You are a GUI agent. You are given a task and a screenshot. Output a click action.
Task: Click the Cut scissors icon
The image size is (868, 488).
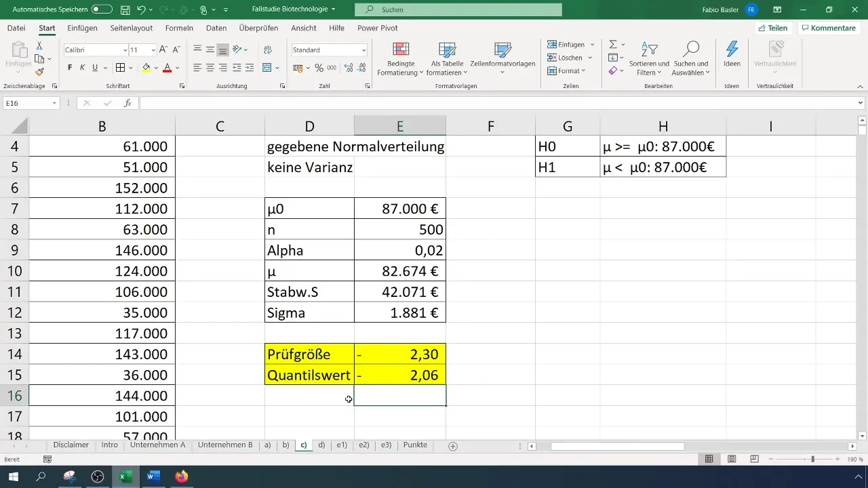pos(39,45)
